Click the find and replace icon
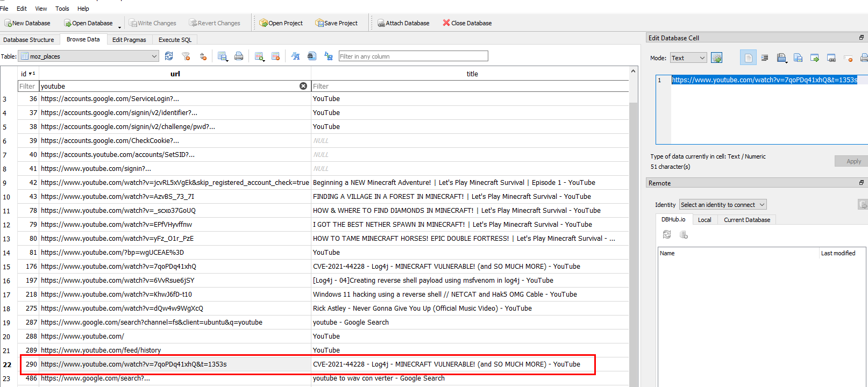 (329, 56)
